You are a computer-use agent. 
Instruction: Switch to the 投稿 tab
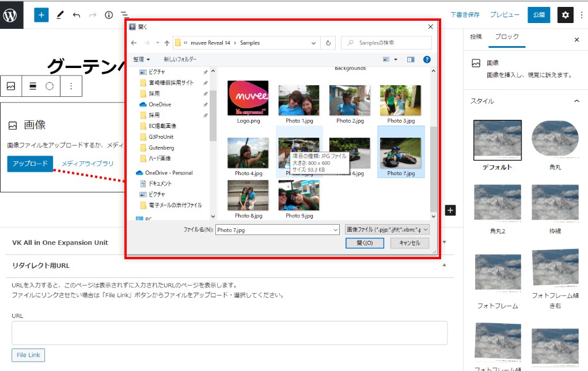476,37
